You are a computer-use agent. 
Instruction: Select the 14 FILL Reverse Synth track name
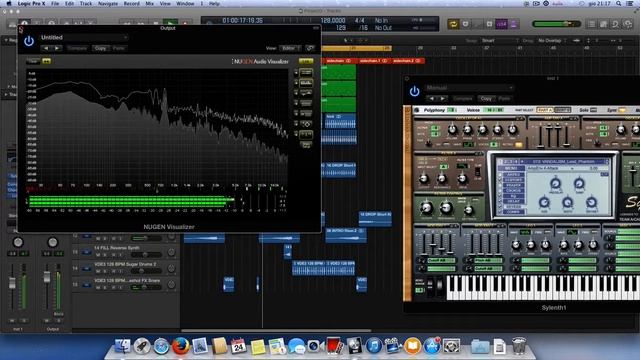tap(116, 248)
